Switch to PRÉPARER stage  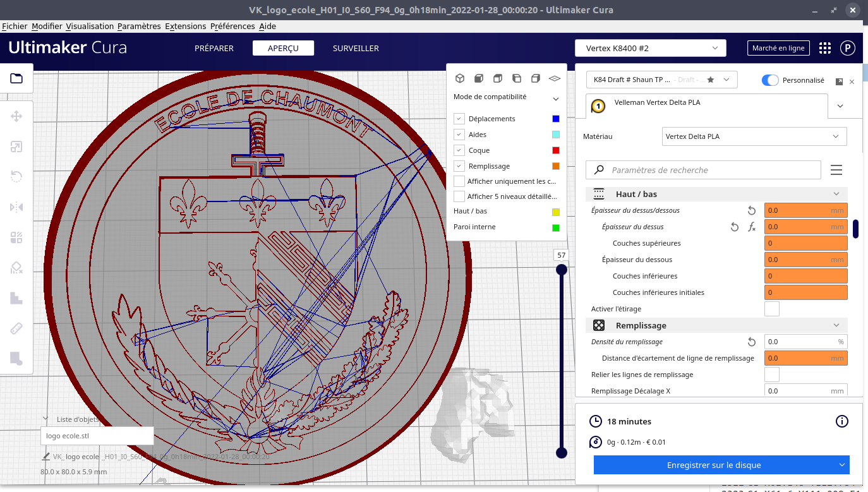214,48
